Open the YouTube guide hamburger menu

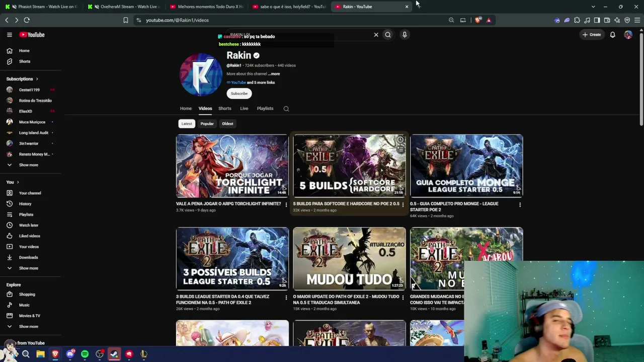pyautogui.click(x=9, y=35)
